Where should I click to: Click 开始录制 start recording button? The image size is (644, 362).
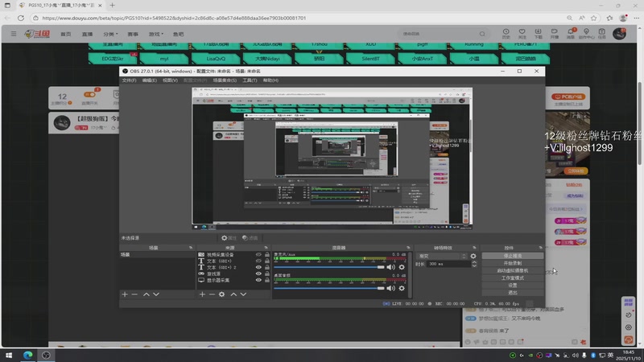(513, 263)
